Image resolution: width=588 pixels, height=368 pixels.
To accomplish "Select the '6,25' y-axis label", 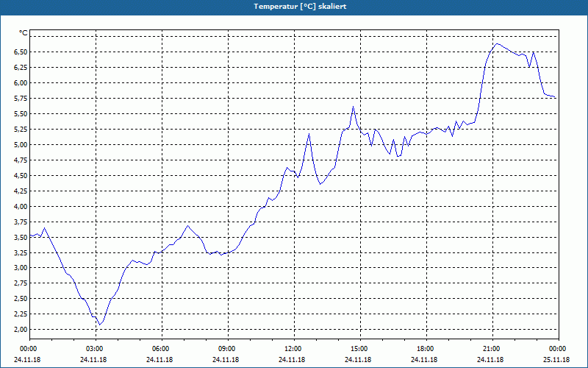I will coord(21,67).
